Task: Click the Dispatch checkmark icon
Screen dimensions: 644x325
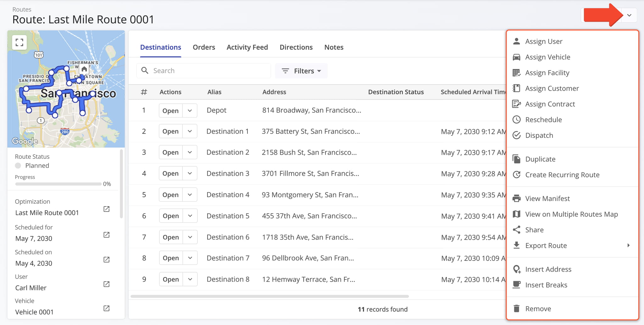Action: [516, 135]
